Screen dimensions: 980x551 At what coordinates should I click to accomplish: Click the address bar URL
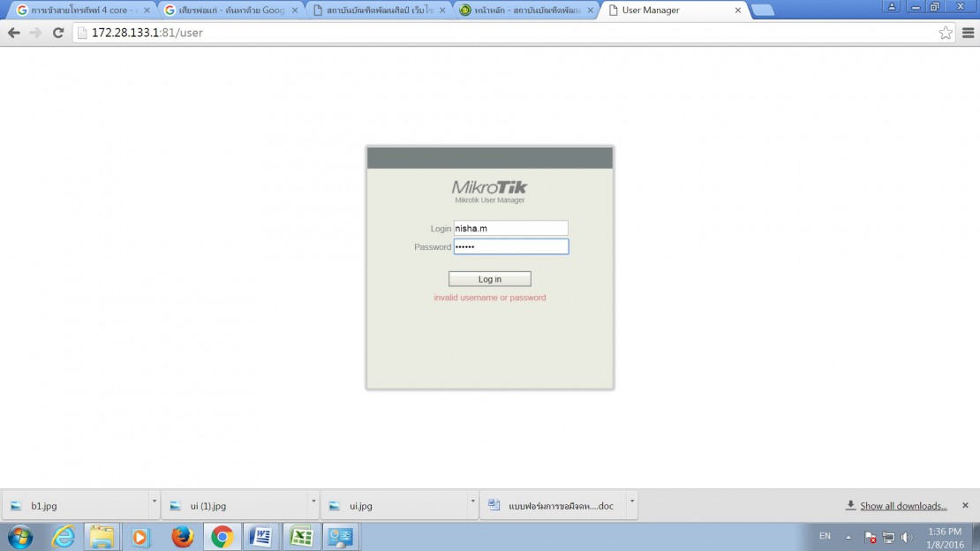[x=147, y=34]
